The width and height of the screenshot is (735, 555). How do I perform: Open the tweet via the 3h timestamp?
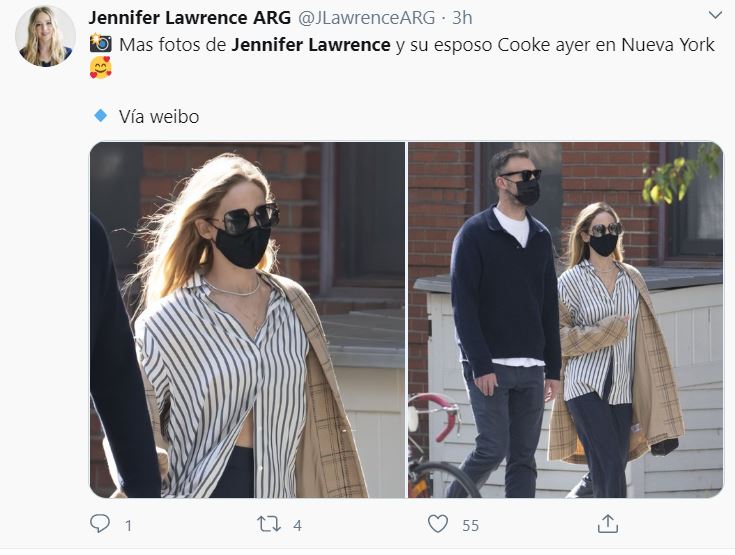[x=462, y=18]
